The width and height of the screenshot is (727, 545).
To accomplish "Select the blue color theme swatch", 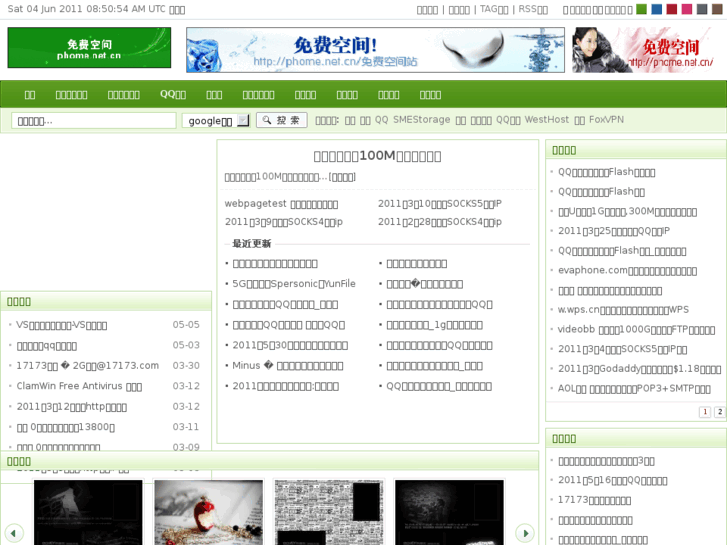I will pos(657,10).
